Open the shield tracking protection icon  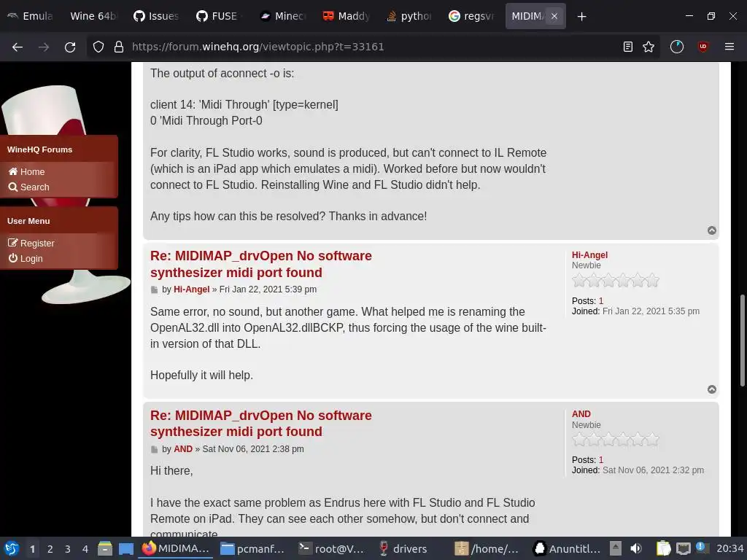tap(98, 47)
